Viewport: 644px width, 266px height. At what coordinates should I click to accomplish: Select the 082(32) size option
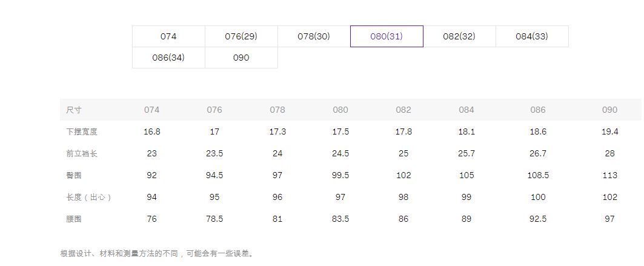click(459, 36)
